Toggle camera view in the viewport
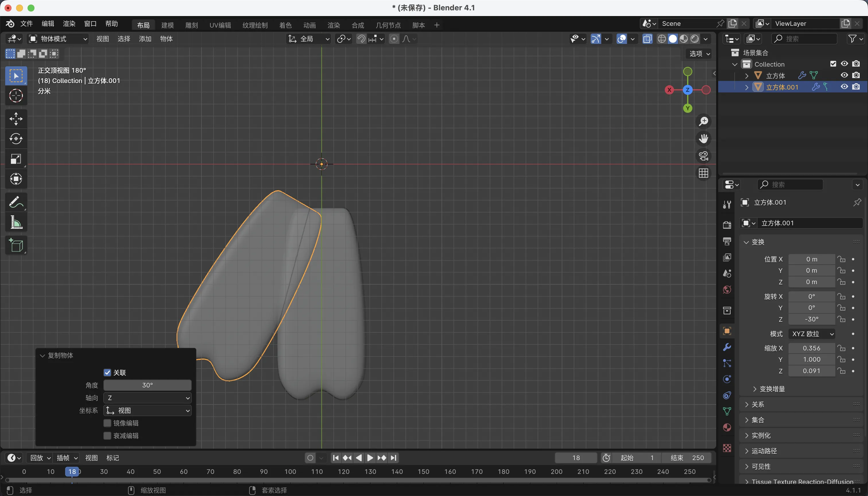Image resolution: width=868 pixels, height=496 pixels. (x=703, y=156)
